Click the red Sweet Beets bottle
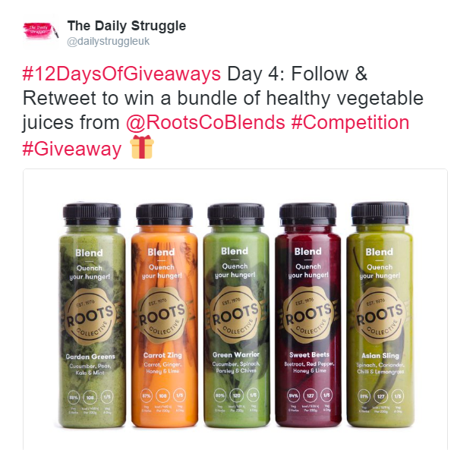Image resolution: width=476 pixels, height=450 pixels. (307, 315)
